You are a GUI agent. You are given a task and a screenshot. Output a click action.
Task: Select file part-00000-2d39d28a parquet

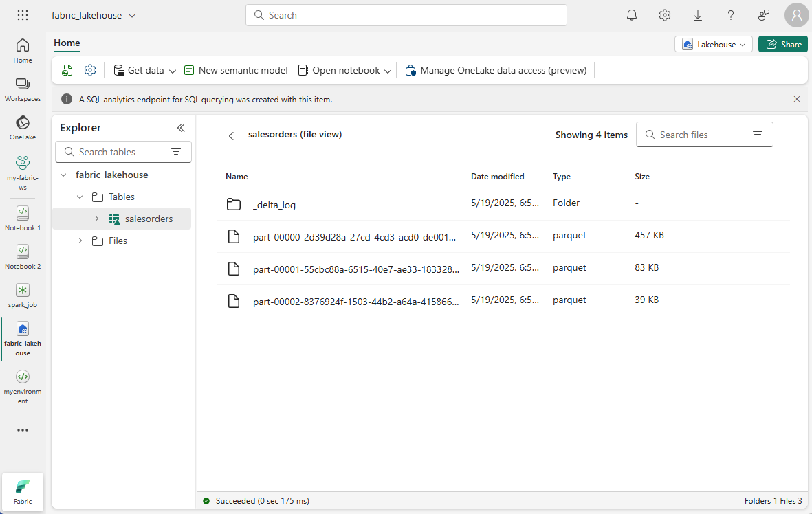354,238
